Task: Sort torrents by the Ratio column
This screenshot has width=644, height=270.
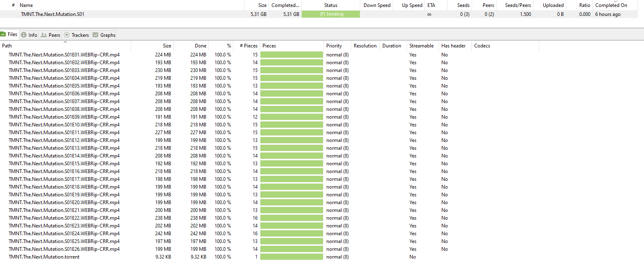Action: 584,5
